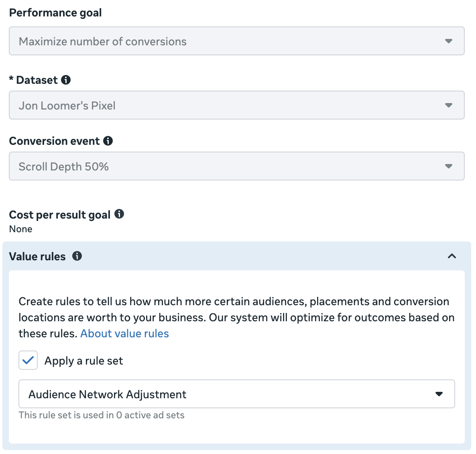The width and height of the screenshot is (476, 454).
Task: Click the Dataset info icon
Action: [66, 80]
